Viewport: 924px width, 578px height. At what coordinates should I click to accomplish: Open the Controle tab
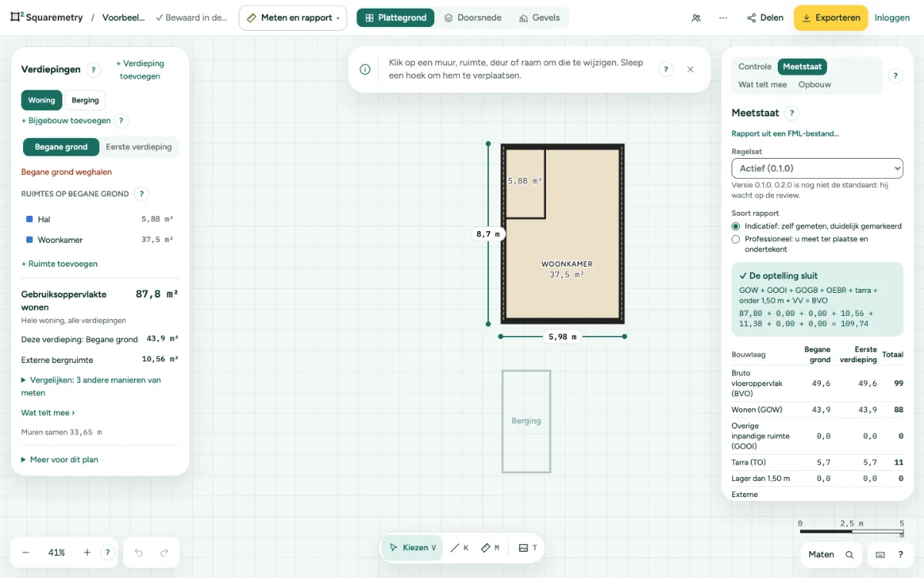[755, 67]
